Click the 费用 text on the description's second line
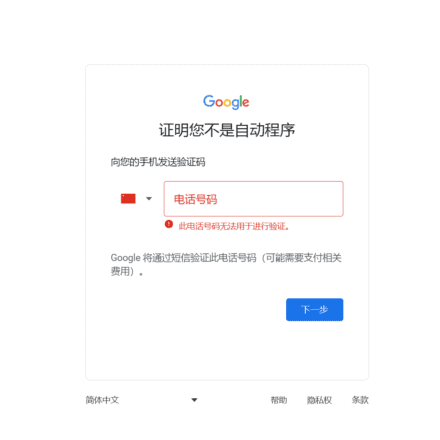Image resolution: width=440 pixels, height=440 pixels. pos(120,271)
